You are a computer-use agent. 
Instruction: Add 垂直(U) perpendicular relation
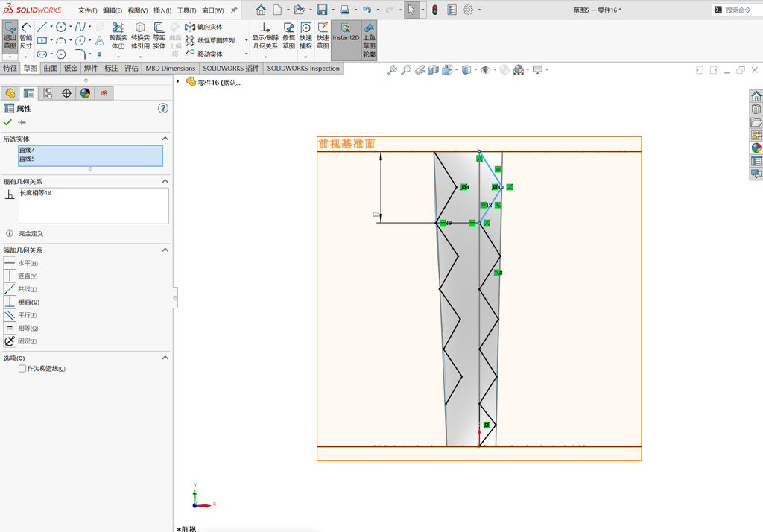click(x=22, y=303)
